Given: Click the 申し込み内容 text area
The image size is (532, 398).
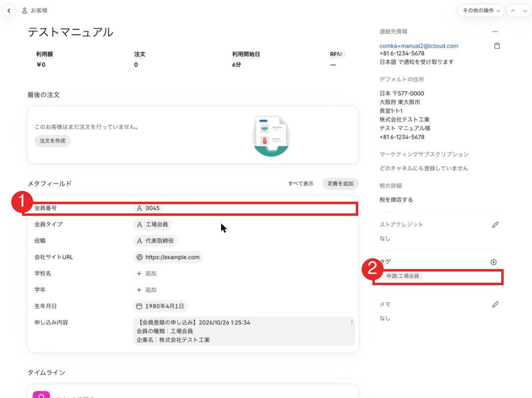Looking at the screenshot, I should pyautogui.click(x=244, y=331).
